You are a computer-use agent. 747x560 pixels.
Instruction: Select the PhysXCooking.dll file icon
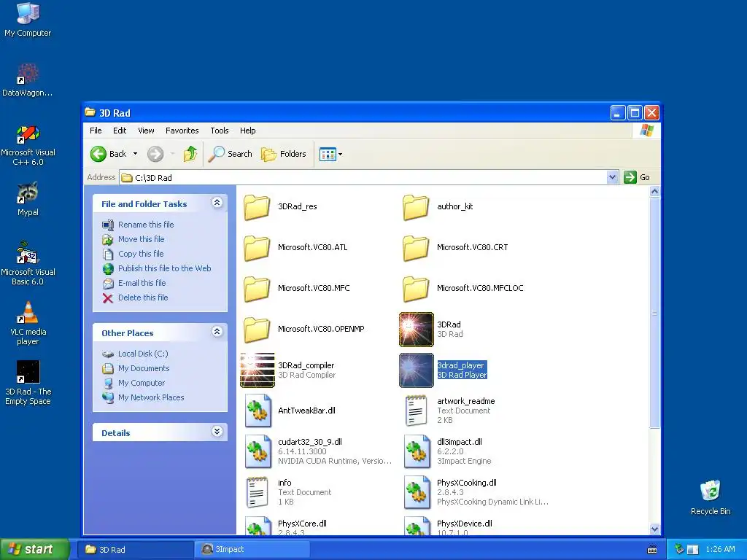[x=417, y=492]
